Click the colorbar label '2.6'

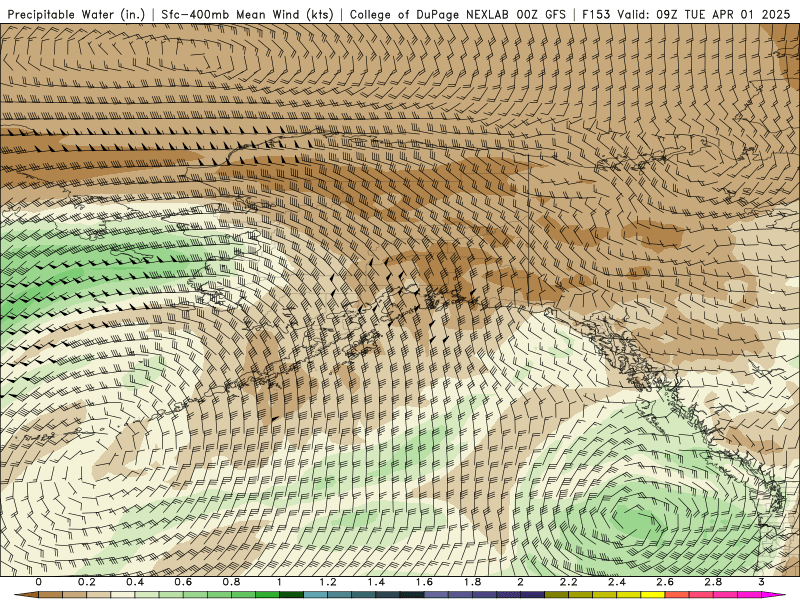point(665,582)
